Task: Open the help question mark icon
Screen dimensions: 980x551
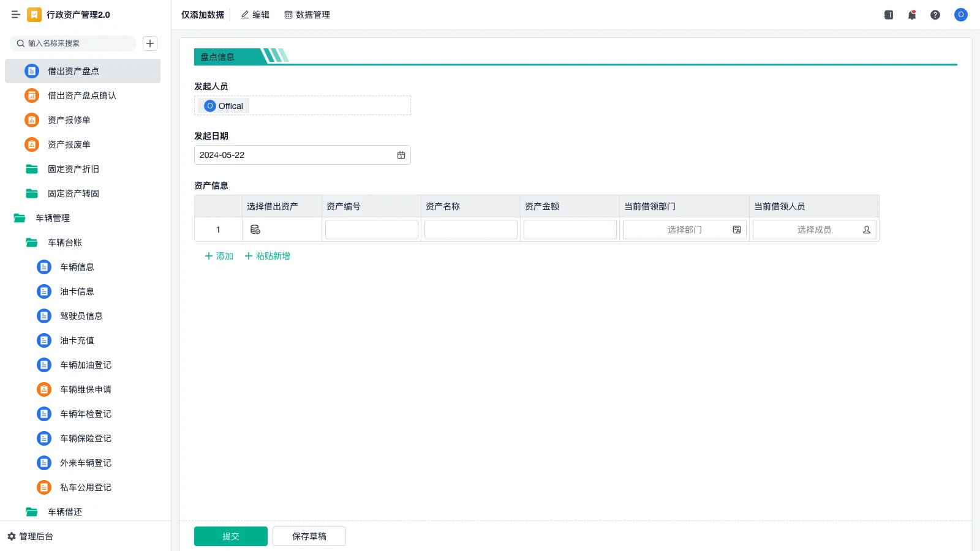Action: click(935, 15)
